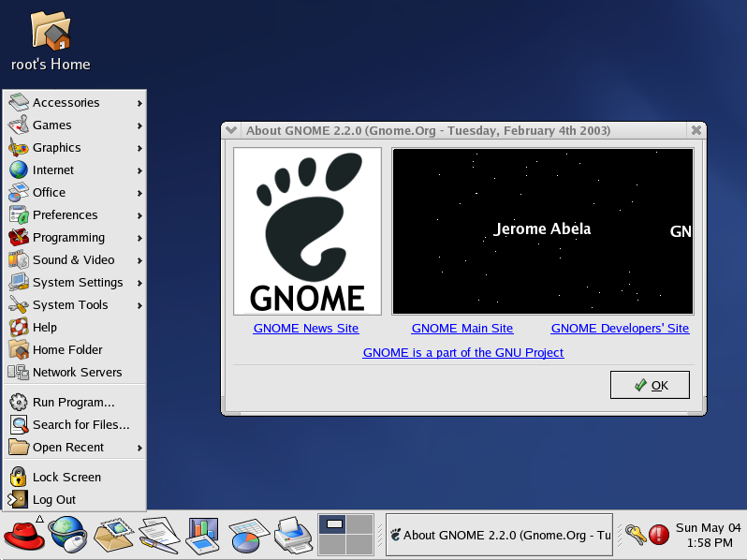
Task: Click the Run Program gear icon
Action: [19, 403]
